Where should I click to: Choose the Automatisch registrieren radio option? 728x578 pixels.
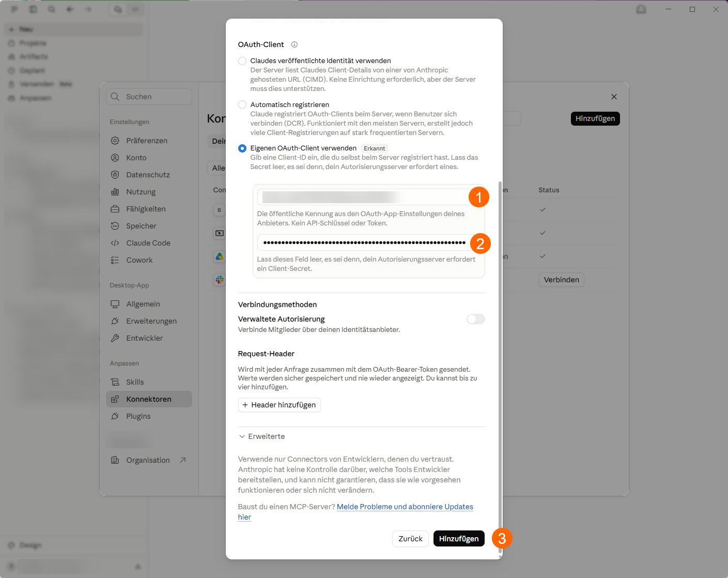(x=242, y=104)
